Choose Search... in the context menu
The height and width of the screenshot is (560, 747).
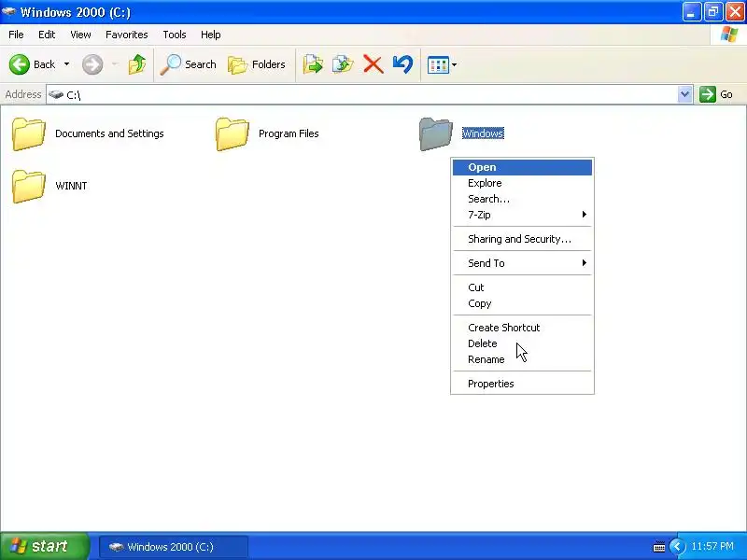click(522, 199)
